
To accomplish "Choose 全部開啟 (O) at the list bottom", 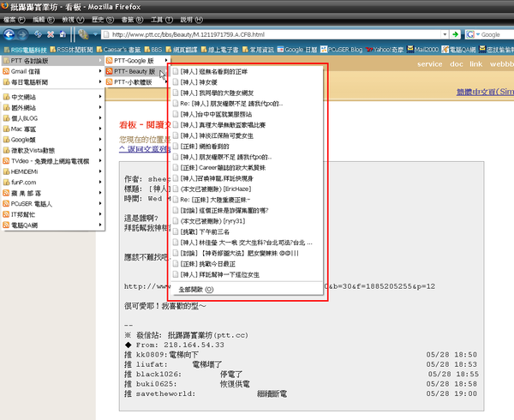I will click(x=195, y=290).
